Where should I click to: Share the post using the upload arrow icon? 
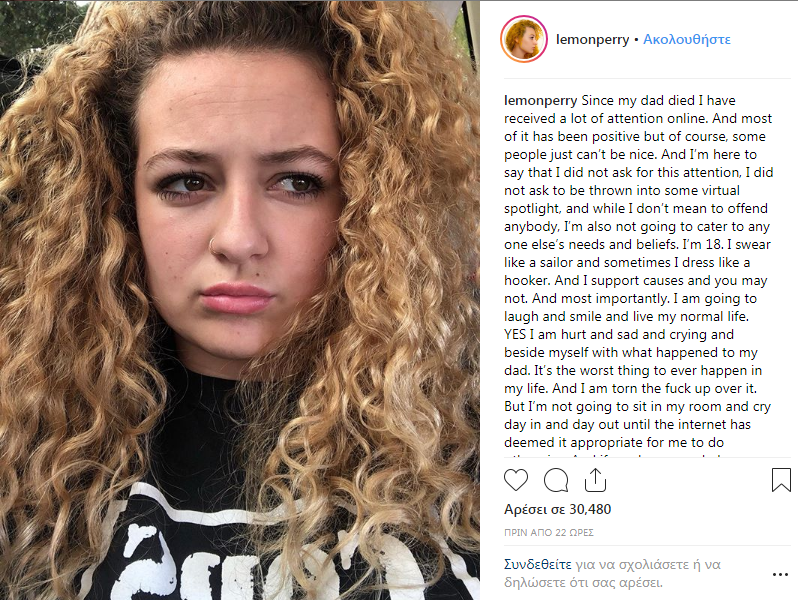pyautogui.click(x=595, y=480)
